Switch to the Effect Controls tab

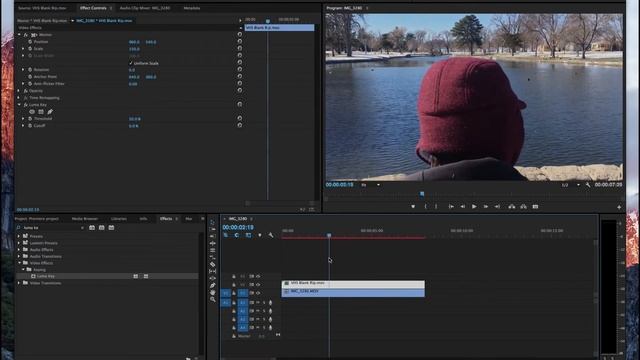point(93,8)
